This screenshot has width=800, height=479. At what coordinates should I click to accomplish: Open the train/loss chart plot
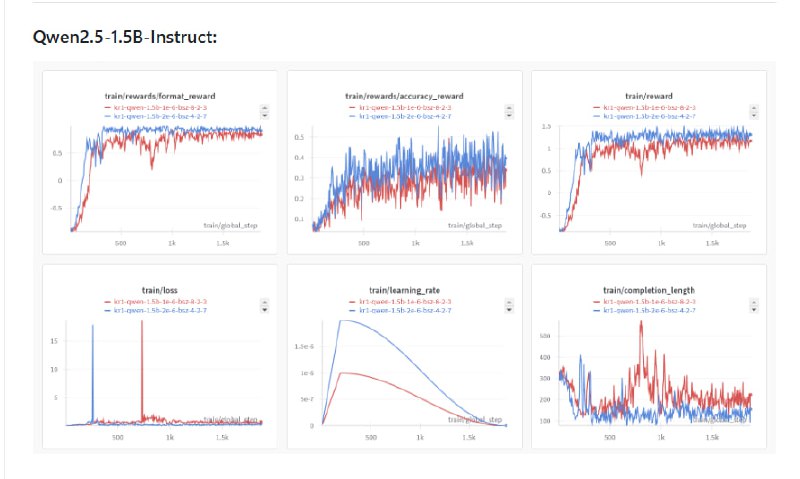point(160,375)
